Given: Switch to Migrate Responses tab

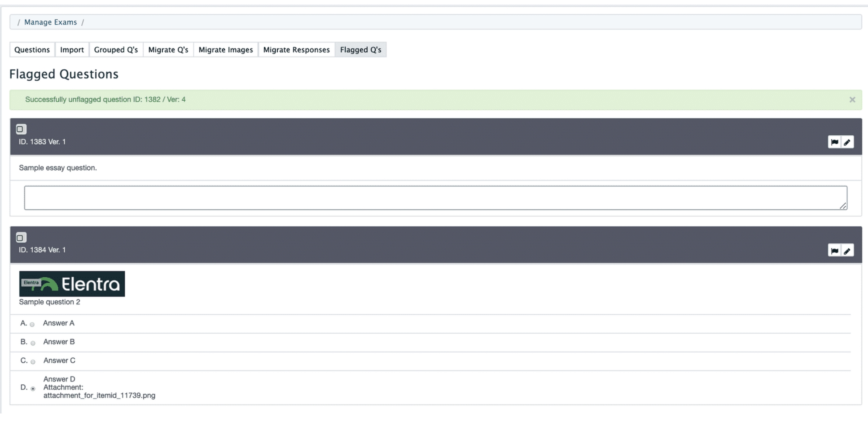Looking at the screenshot, I should tap(296, 50).
